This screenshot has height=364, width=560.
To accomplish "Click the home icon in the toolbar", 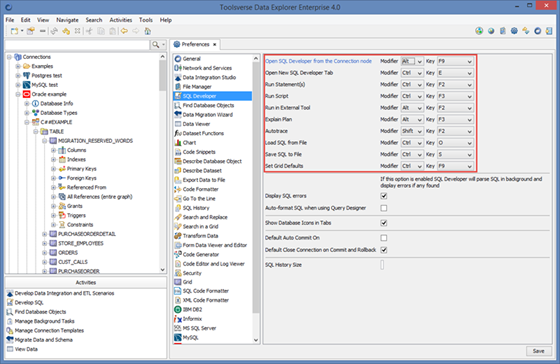I will [148, 31].
